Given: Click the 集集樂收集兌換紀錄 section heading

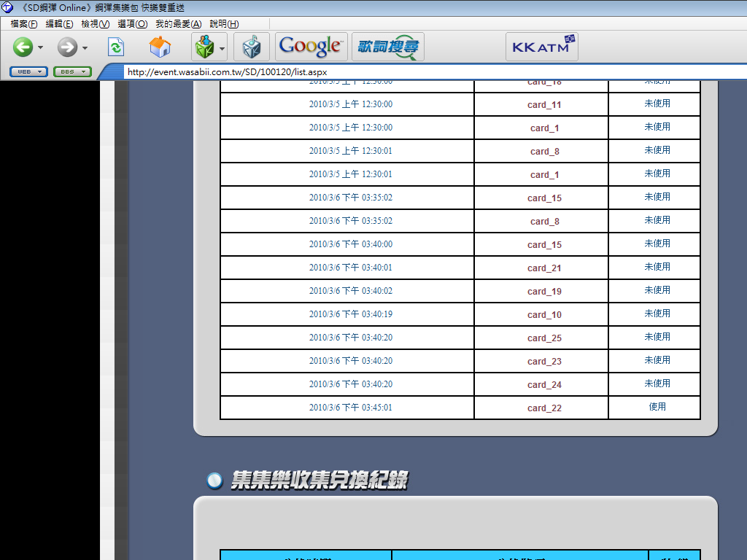Looking at the screenshot, I should coord(320,480).
